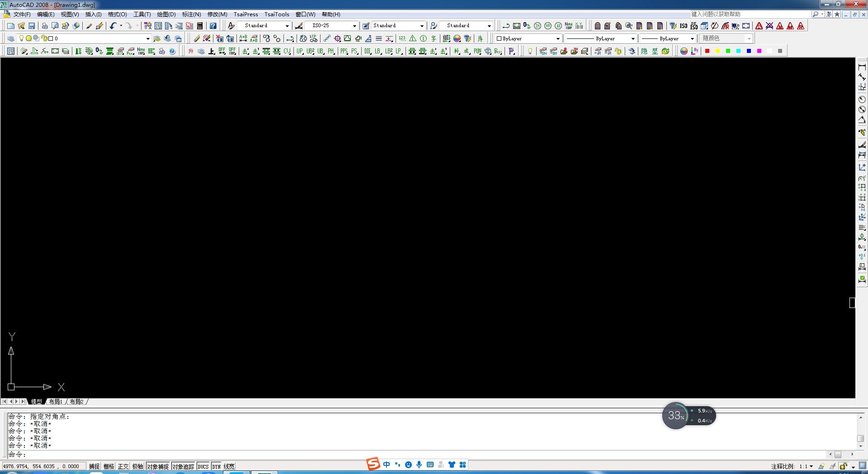The width and height of the screenshot is (868, 474).
Task: Click the DIE toolbar icon
Action: [368, 51]
